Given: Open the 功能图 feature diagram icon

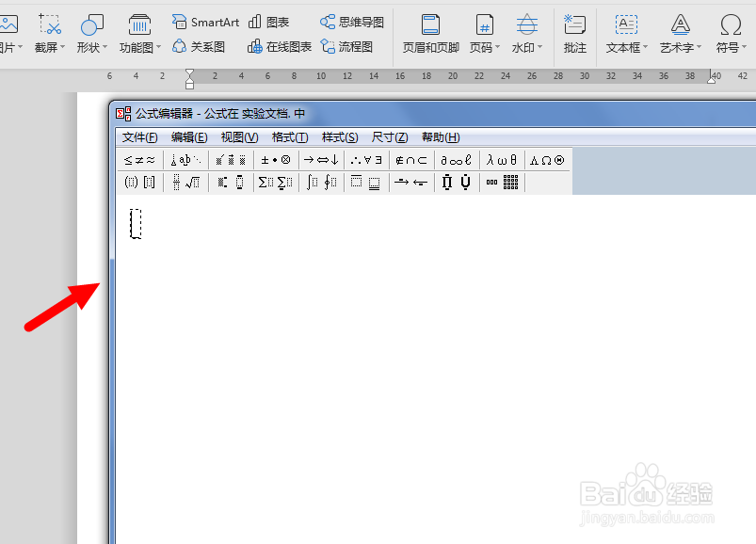Looking at the screenshot, I should click(139, 24).
